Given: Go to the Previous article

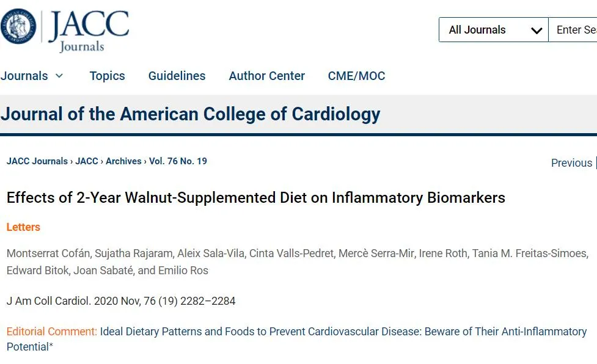Looking at the screenshot, I should [x=571, y=163].
